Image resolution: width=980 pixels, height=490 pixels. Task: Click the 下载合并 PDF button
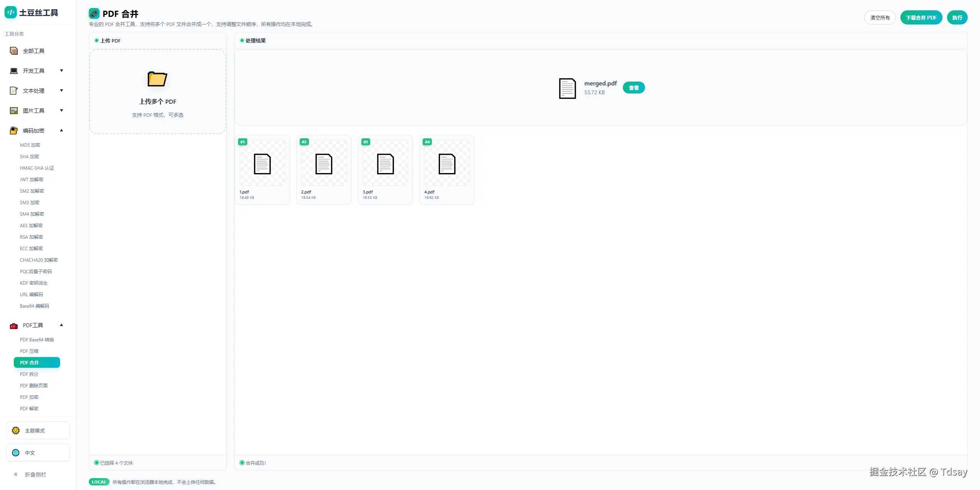click(921, 18)
